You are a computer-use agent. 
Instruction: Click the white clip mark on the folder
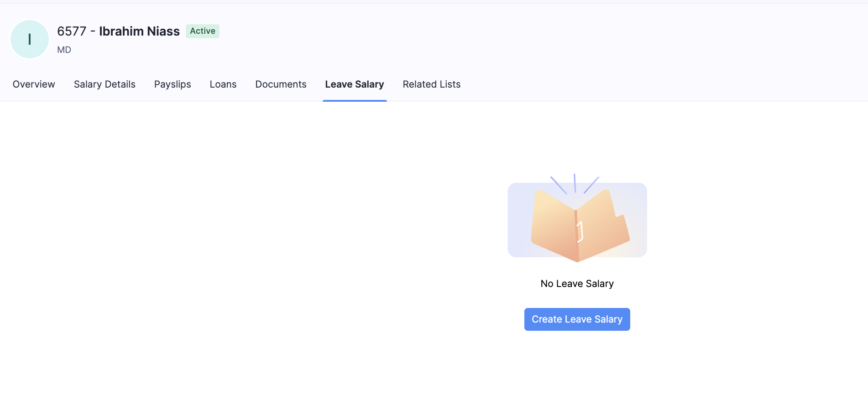(580, 232)
